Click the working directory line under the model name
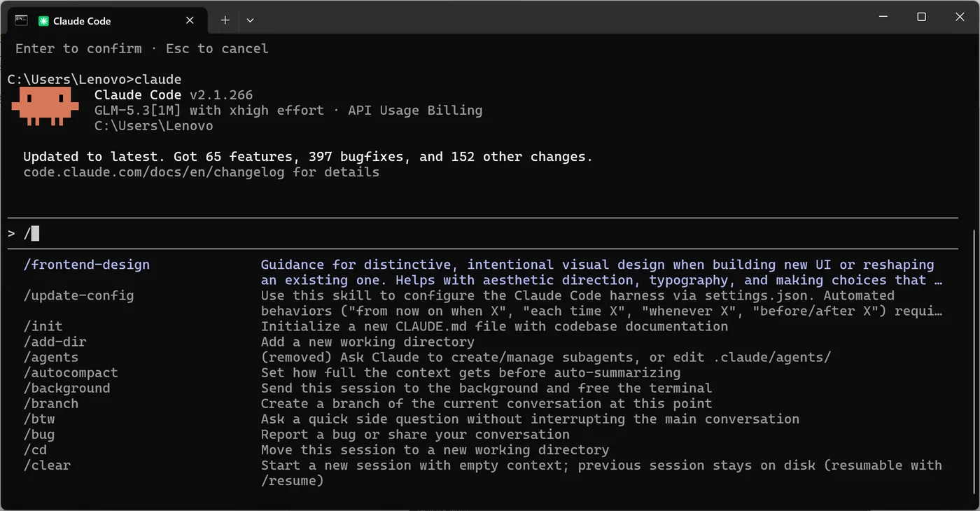 (x=153, y=126)
